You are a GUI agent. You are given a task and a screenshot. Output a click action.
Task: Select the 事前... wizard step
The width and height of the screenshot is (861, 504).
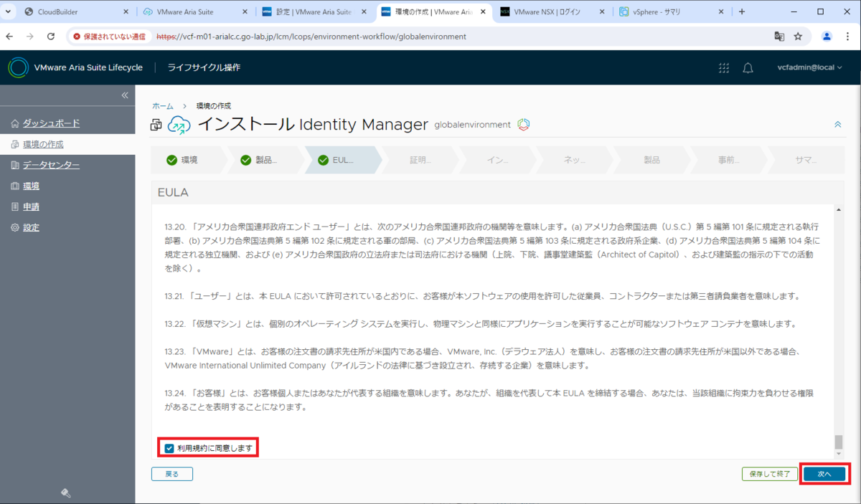point(728,160)
